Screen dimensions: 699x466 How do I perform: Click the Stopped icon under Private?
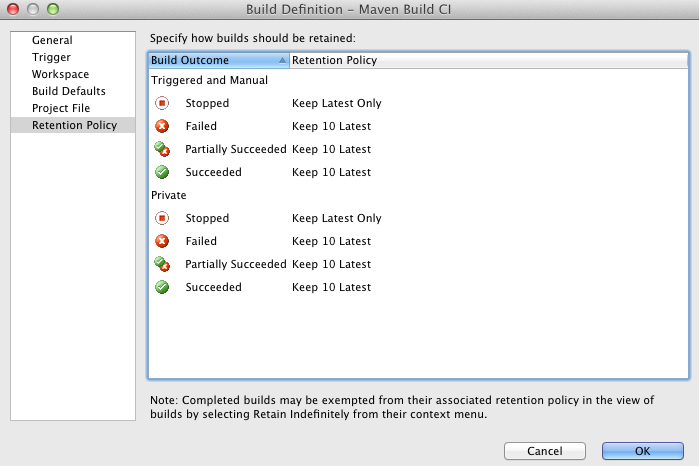click(x=162, y=218)
